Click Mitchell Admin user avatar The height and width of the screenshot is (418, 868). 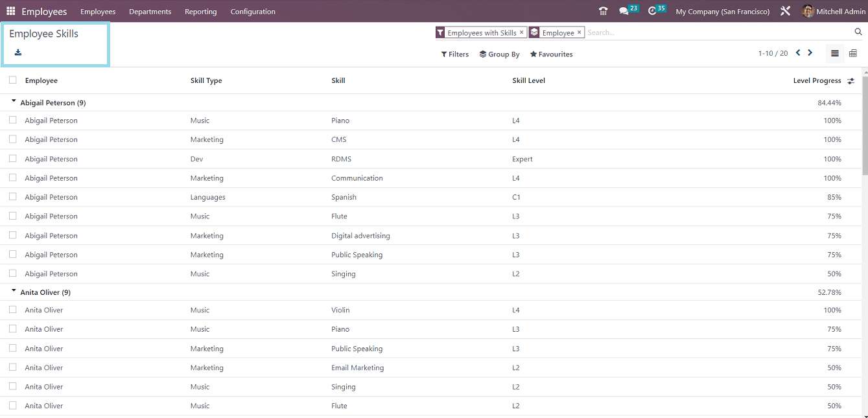click(808, 11)
